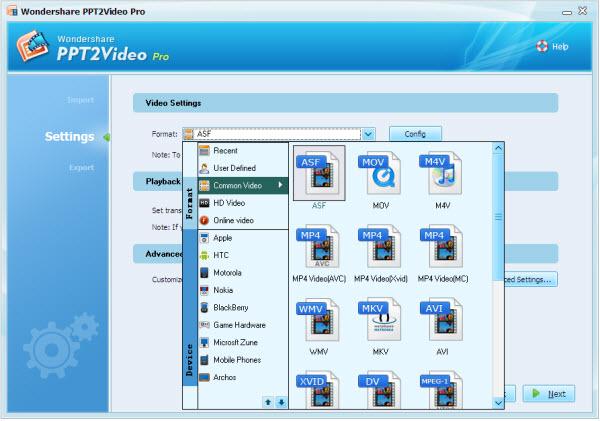Go to the Import step
Viewport: 600px width, 421px height.
coord(80,100)
